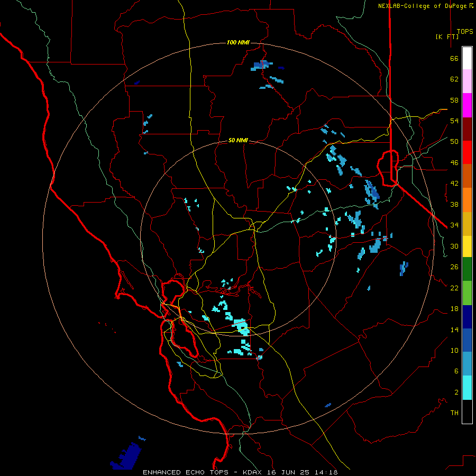The width and height of the screenshot is (476, 476).
Task: Pick the dark green legend swatch
Action: pyautogui.click(x=467, y=269)
